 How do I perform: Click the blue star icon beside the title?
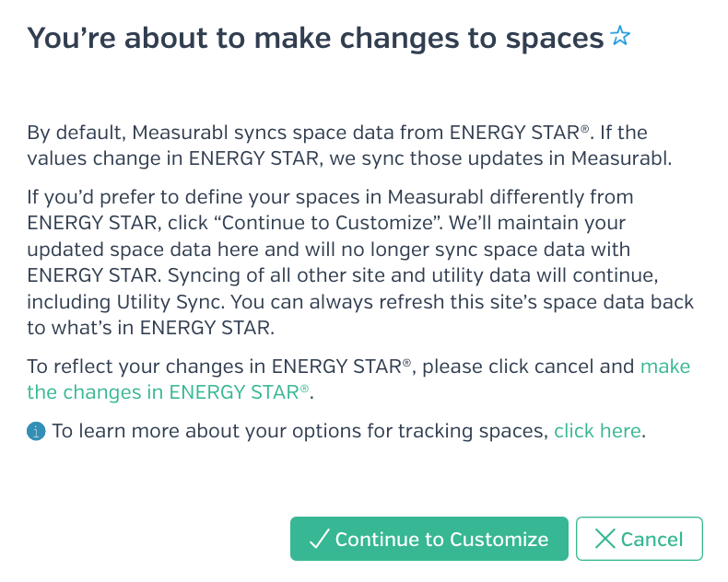(x=620, y=36)
